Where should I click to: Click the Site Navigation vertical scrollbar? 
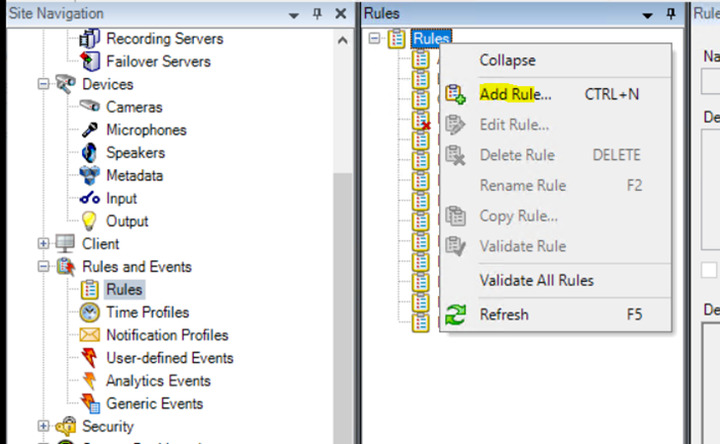(x=342, y=250)
